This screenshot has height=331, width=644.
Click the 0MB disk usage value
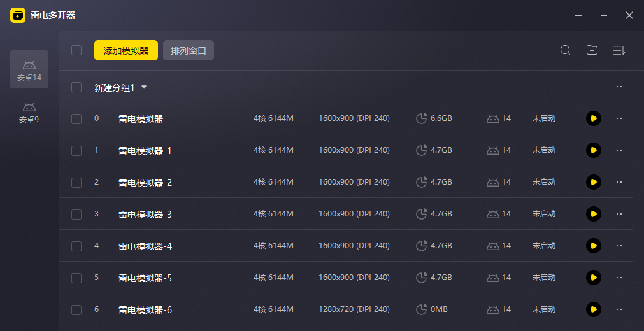pyautogui.click(x=439, y=309)
